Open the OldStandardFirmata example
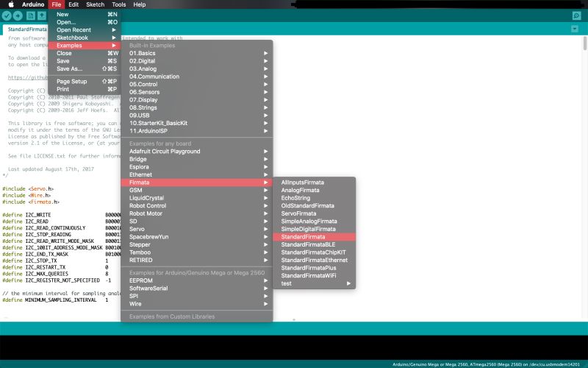The height and width of the screenshot is (368, 588). [315, 206]
